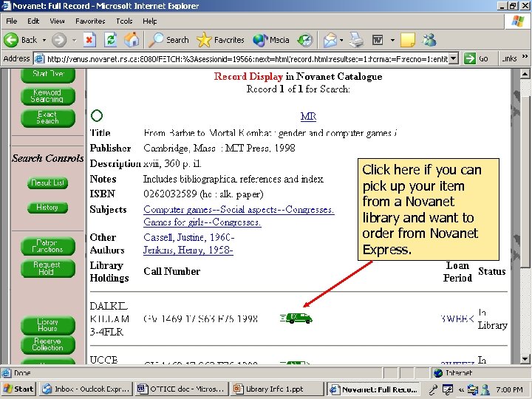Switch to Inbox - Outlook Express taskbar item
Viewport: 532px width, 399px height.
coord(86,389)
